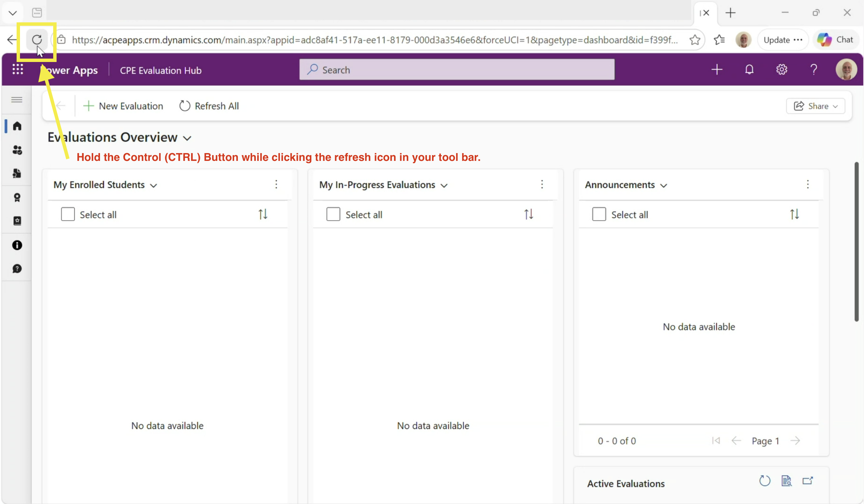Expand My In-Progress Evaluations view selector

pyautogui.click(x=444, y=186)
